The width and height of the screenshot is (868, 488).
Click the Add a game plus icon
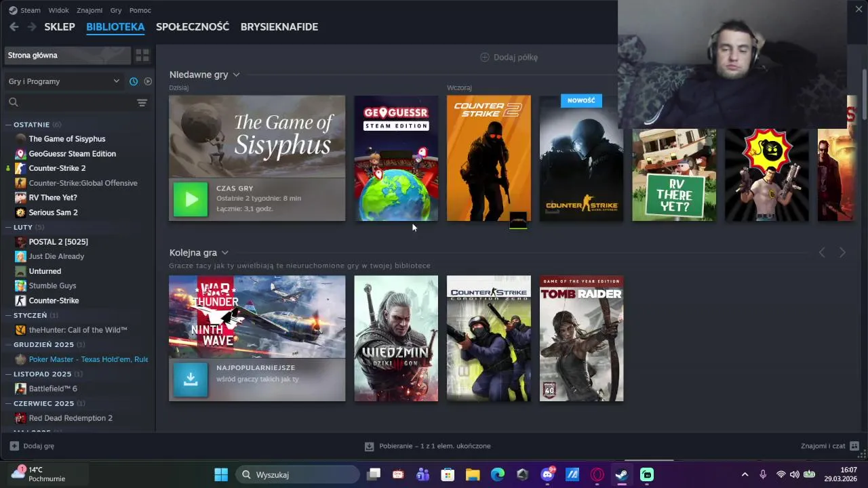pyautogui.click(x=14, y=446)
